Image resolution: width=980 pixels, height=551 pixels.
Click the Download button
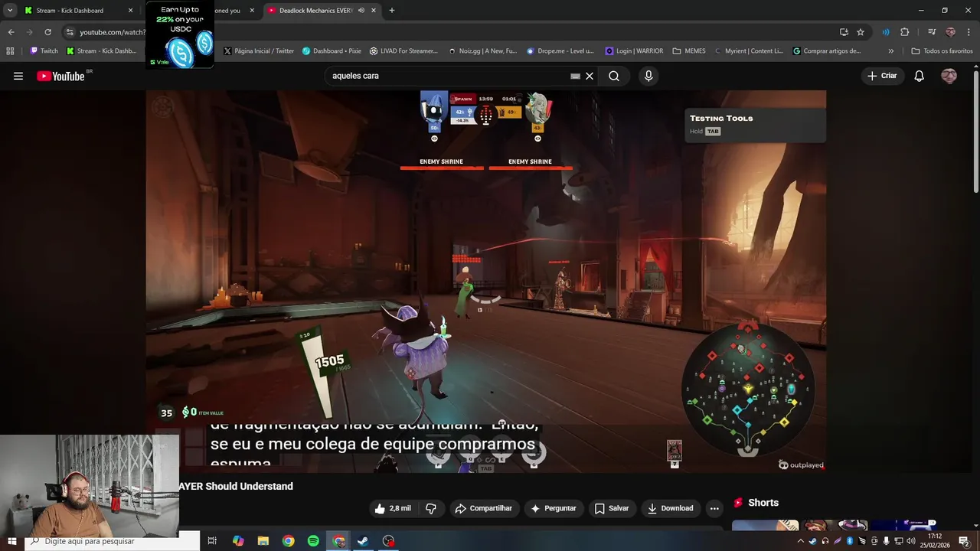click(x=670, y=508)
